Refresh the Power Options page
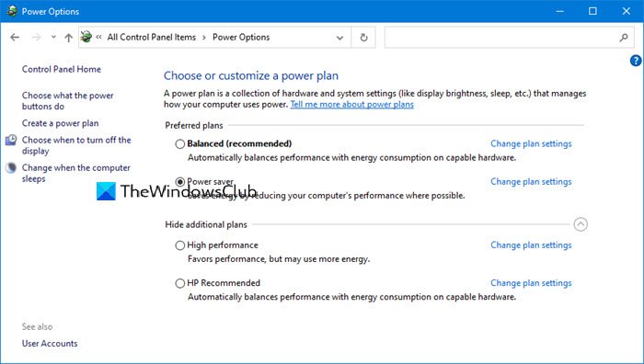Viewport: 644px width, 364px height. pyautogui.click(x=363, y=38)
